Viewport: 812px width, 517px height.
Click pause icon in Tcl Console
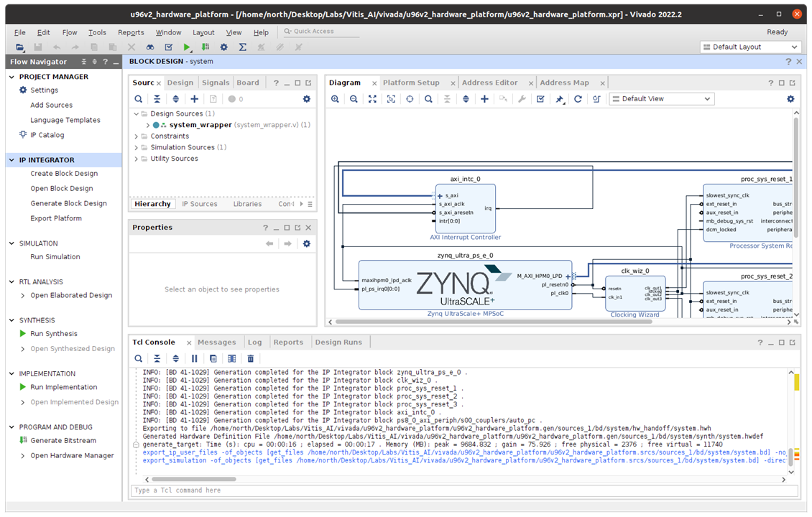pyautogui.click(x=194, y=358)
